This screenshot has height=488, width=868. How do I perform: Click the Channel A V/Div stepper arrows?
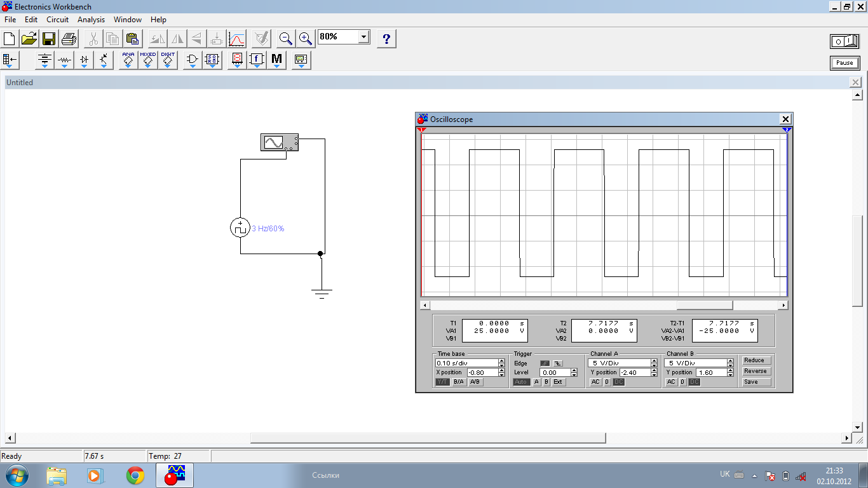coord(654,363)
